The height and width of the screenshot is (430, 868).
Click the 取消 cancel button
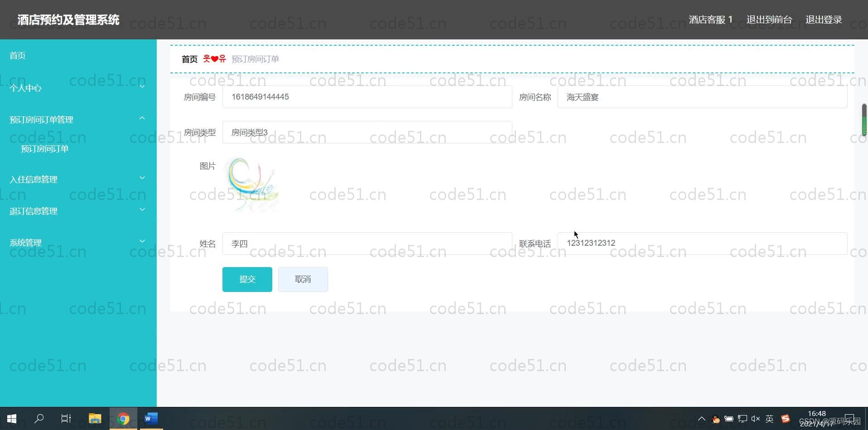[x=303, y=279]
